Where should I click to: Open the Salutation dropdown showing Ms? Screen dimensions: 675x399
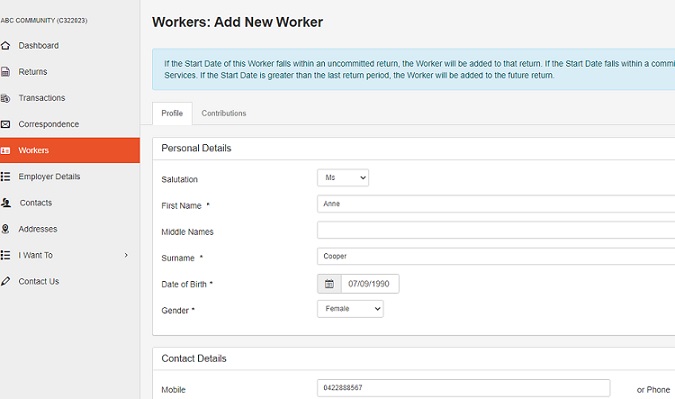(x=343, y=178)
